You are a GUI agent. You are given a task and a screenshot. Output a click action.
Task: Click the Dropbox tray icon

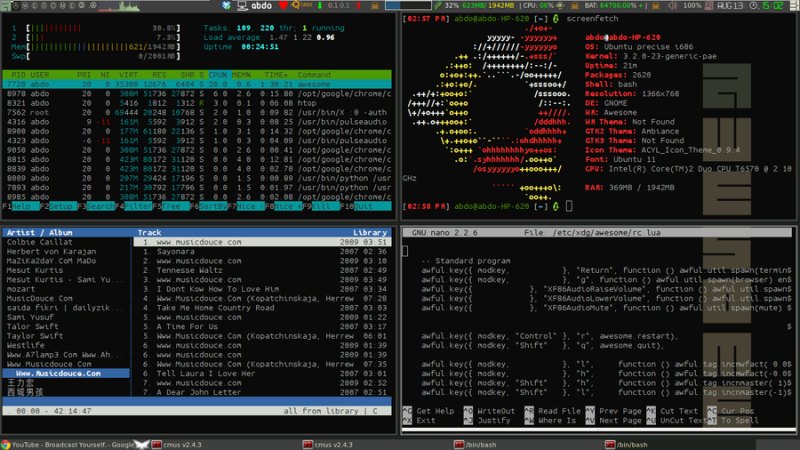[227, 6]
